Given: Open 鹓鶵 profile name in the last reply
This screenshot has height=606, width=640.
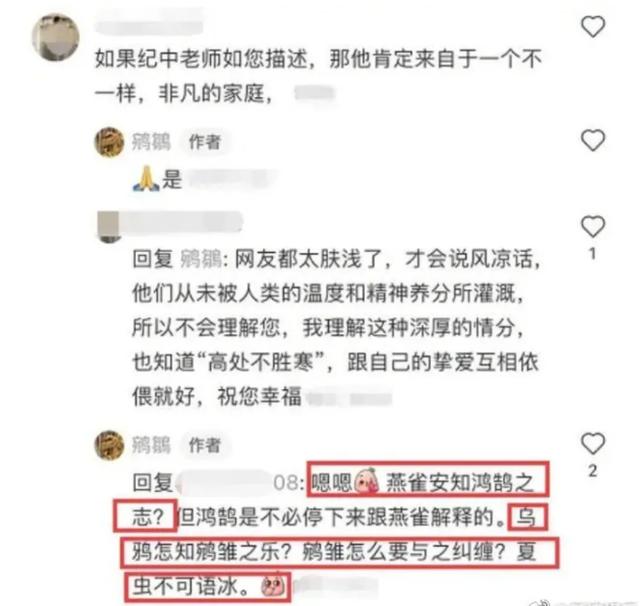Looking at the screenshot, I should click(151, 445).
